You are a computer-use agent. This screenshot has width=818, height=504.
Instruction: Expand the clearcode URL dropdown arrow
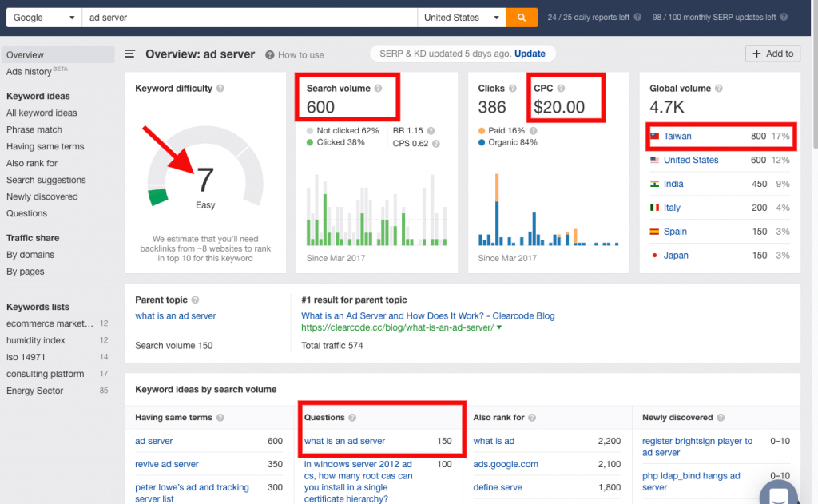(x=499, y=327)
